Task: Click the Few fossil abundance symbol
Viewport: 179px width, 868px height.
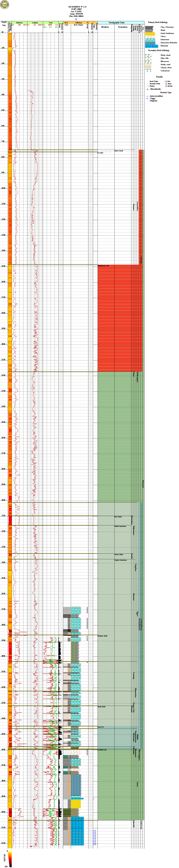Action: coord(166,81)
